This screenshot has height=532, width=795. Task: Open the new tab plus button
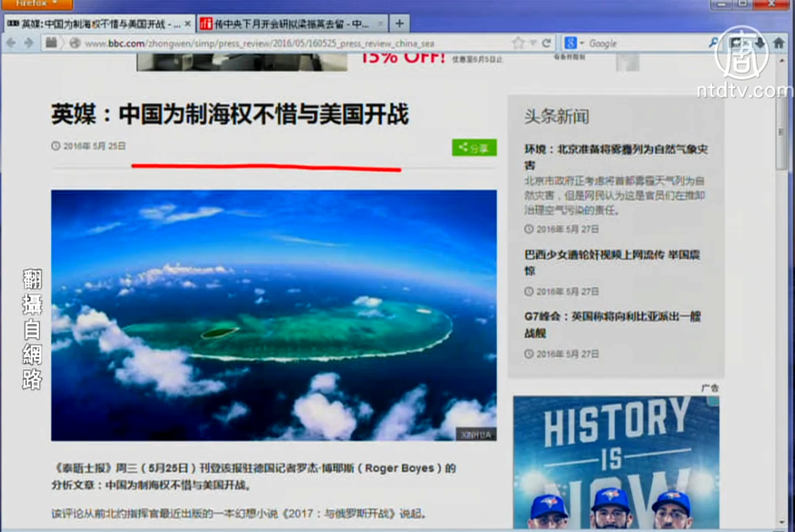[x=399, y=23]
